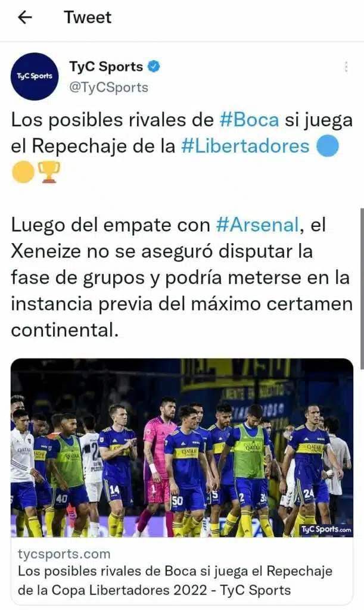Screen dimensions: 364x610
Task: Click the trophy emoji in the tweet
Action: pyautogui.click(x=49, y=172)
